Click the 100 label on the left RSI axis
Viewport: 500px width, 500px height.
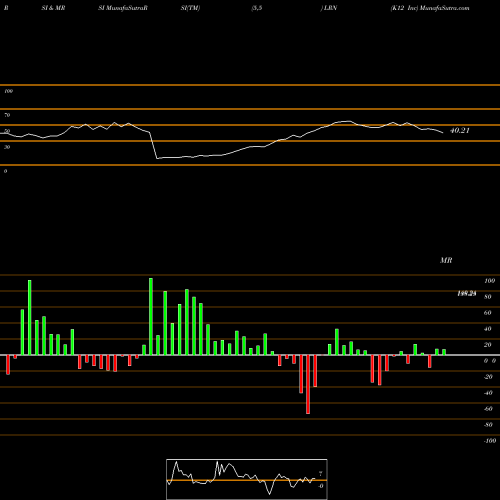pyautogui.click(x=8, y=91)
